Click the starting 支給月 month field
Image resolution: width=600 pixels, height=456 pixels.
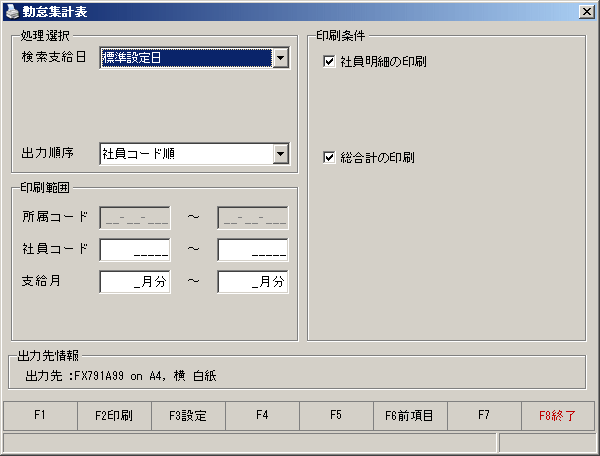[x=135, y=282]
